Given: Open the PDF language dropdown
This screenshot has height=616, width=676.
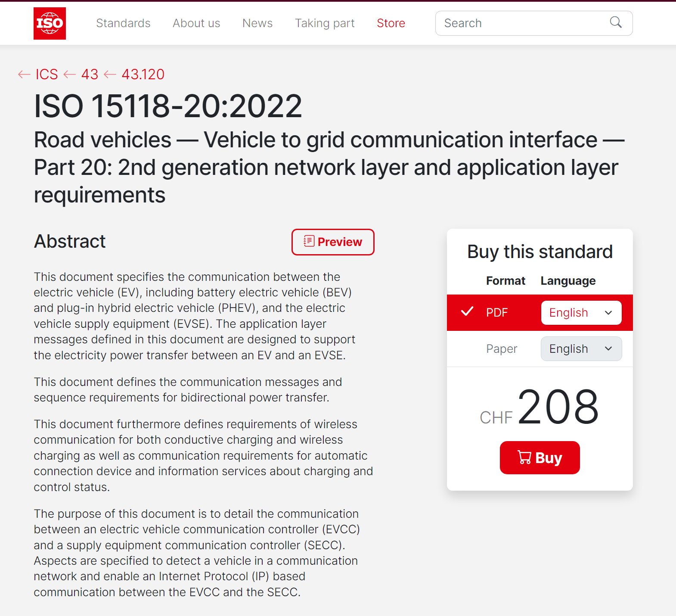Looking at the screenshot, I should tap(581, 313).
